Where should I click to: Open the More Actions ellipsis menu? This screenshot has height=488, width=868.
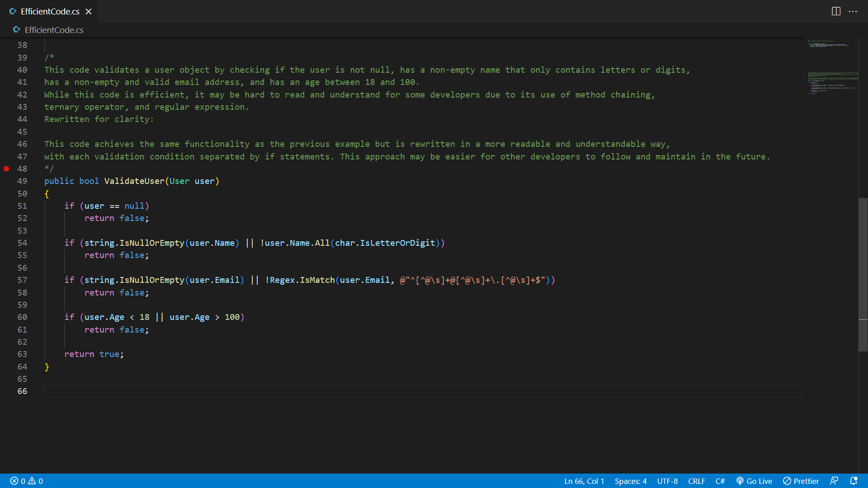click(854, 11)
